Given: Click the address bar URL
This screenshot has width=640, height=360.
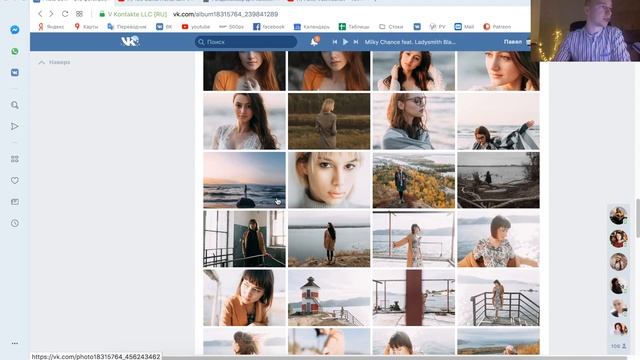Looking at the screenshot, I should (x=225, y=14).
